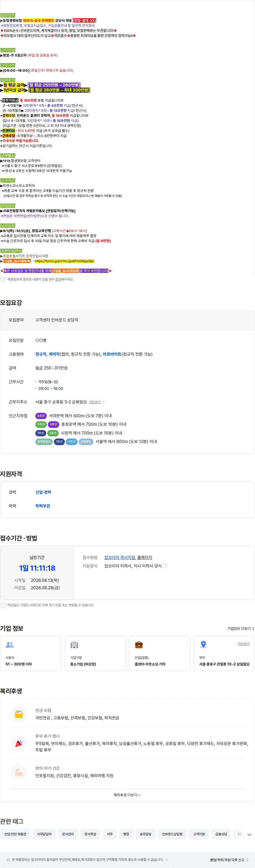
Task: Expand the footer copyright notice chevron
Action: tap(166, 860)
